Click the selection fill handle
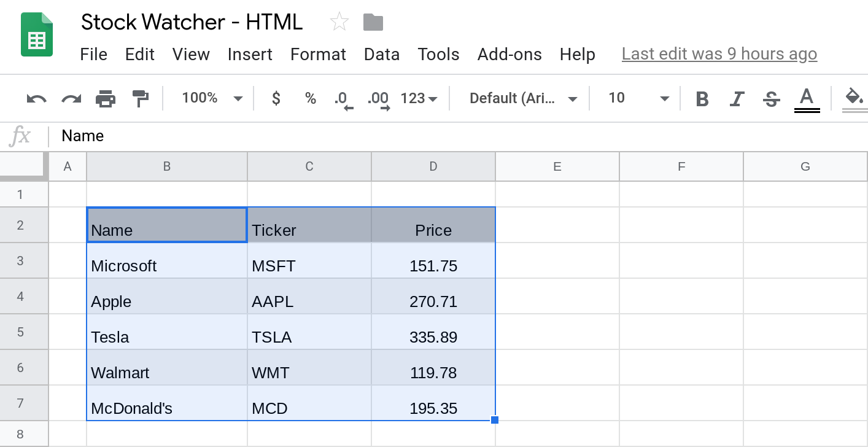The image size is (868, 447). pos(495,420)
